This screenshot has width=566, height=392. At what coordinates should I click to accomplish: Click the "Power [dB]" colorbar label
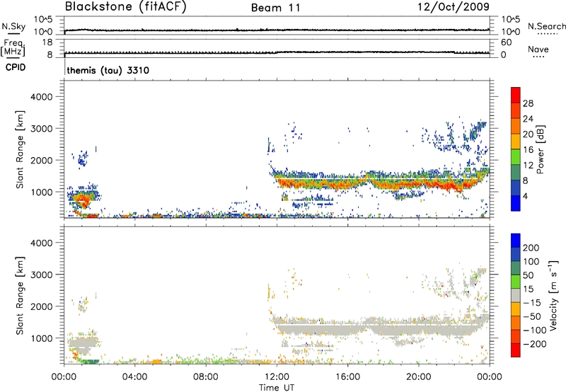[x=540, y=149]
